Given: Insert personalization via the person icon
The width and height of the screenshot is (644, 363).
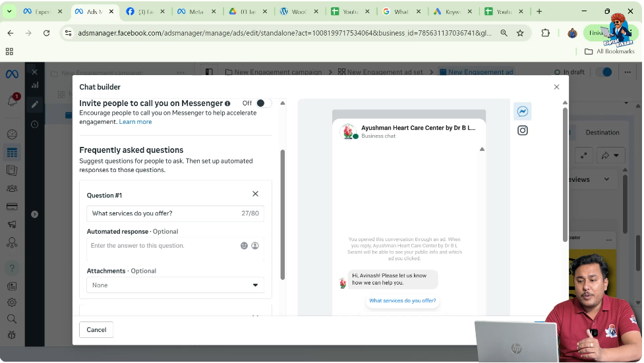Looking at the screenshot, I should coord(255,246).
